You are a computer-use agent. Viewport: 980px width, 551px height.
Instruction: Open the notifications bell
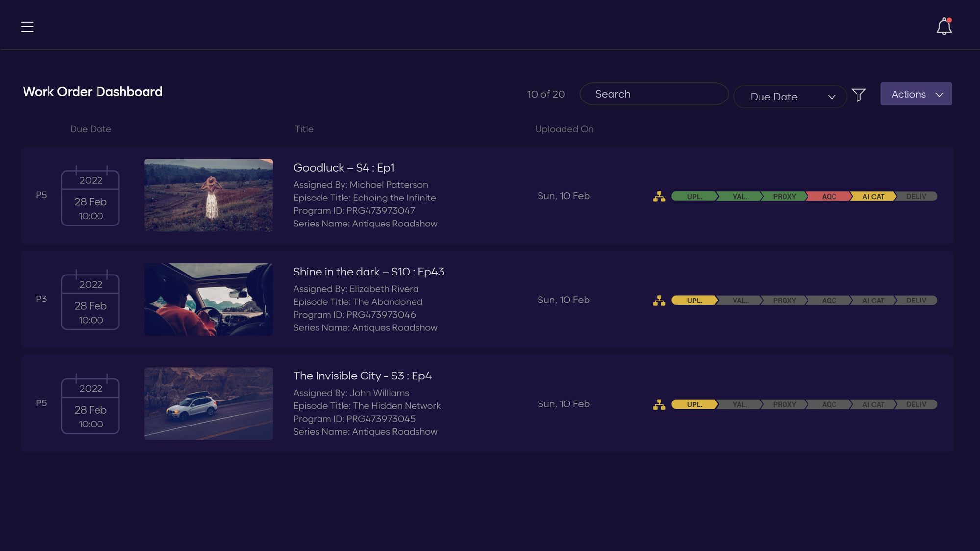click(944, 26)
